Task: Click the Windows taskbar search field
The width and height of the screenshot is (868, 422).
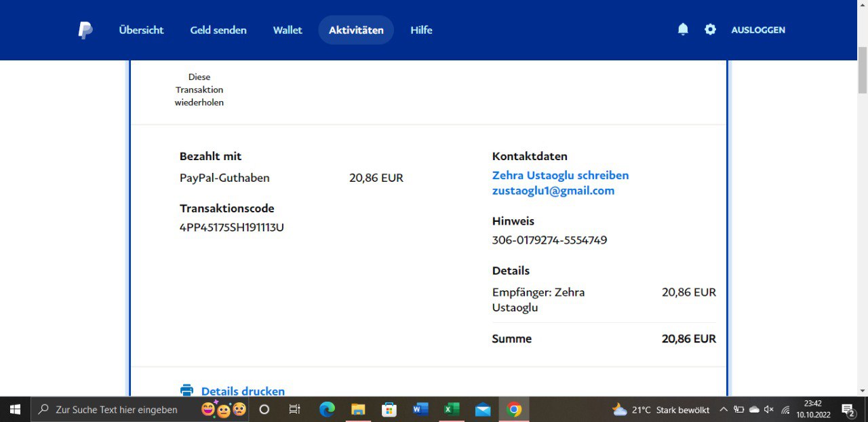Action: 117,410
